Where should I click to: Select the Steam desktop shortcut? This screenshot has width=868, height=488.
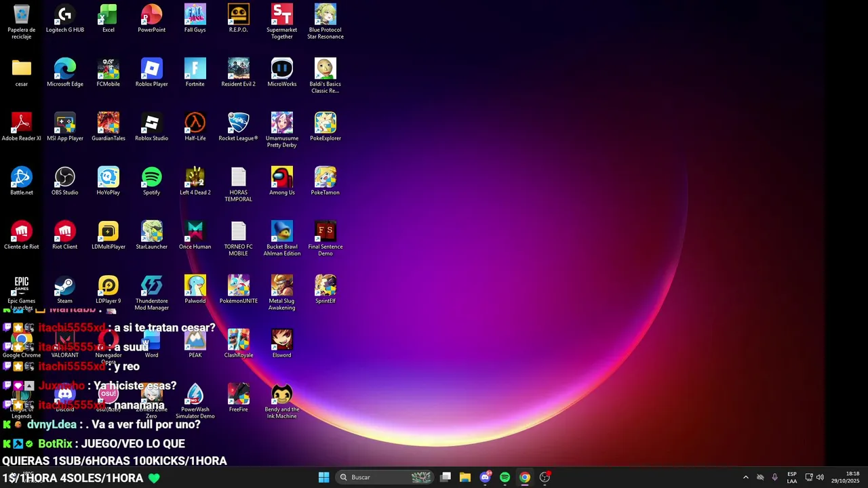pos(65,289)
